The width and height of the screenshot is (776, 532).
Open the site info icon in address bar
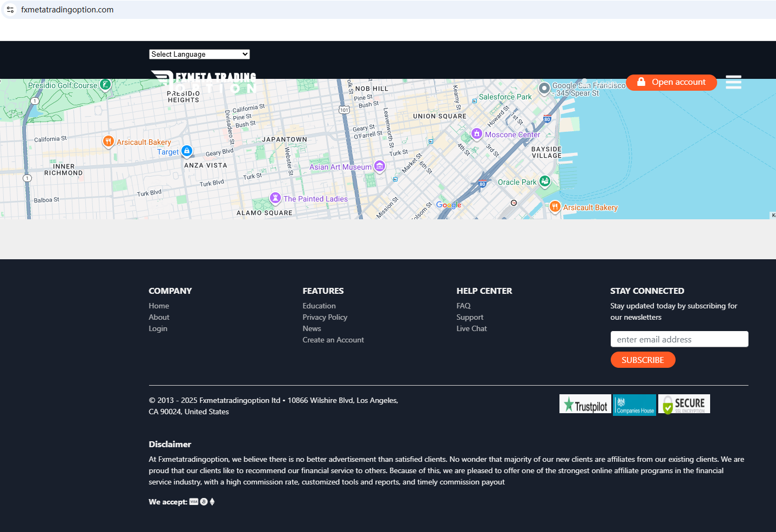[x=10, y=10]
